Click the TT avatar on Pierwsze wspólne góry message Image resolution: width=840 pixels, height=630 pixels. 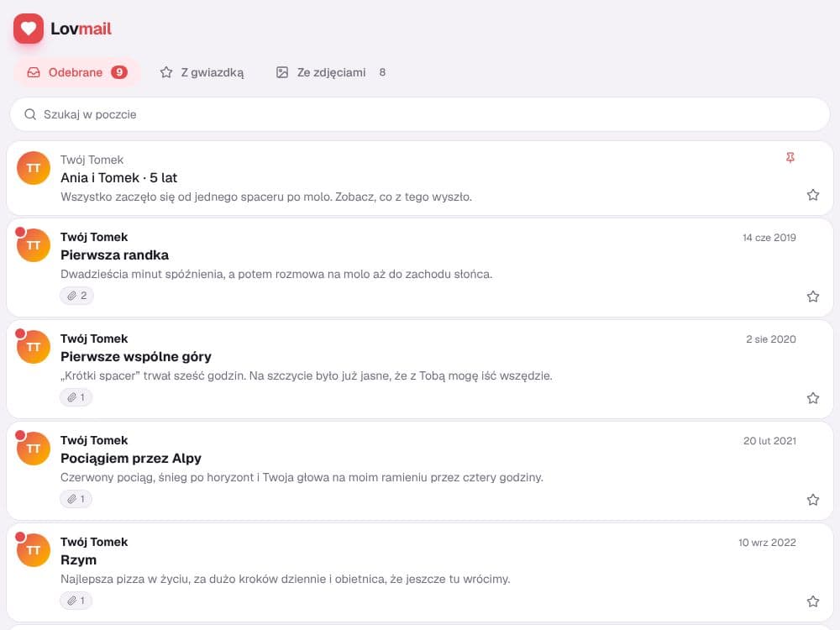[34, 347]
